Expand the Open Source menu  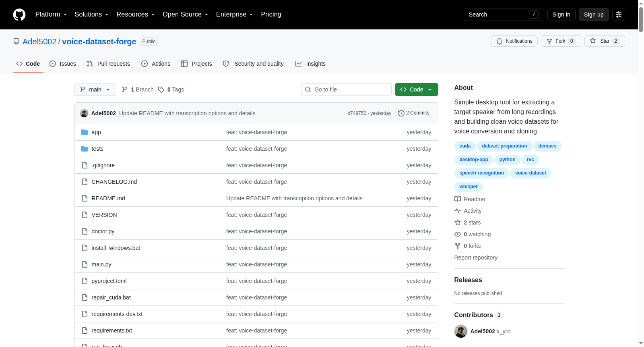click(x=186, y=15)
